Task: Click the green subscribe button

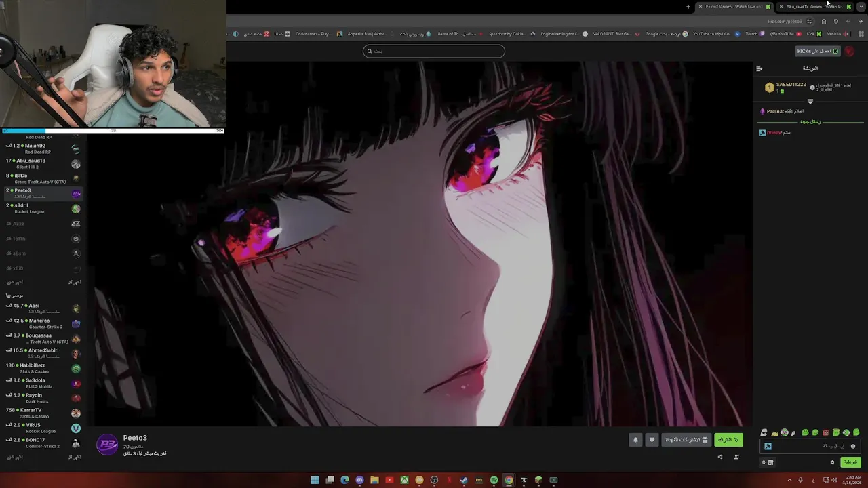Action: (x=728, y=440)
